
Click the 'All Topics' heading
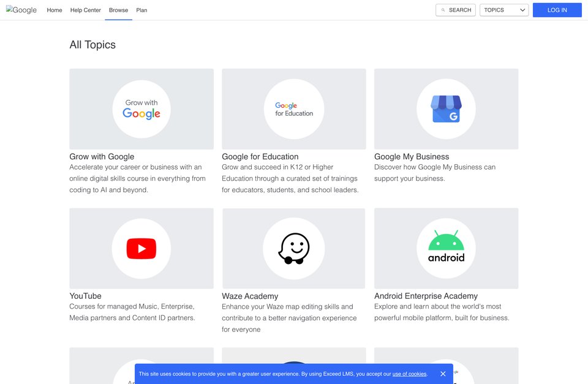92,45
